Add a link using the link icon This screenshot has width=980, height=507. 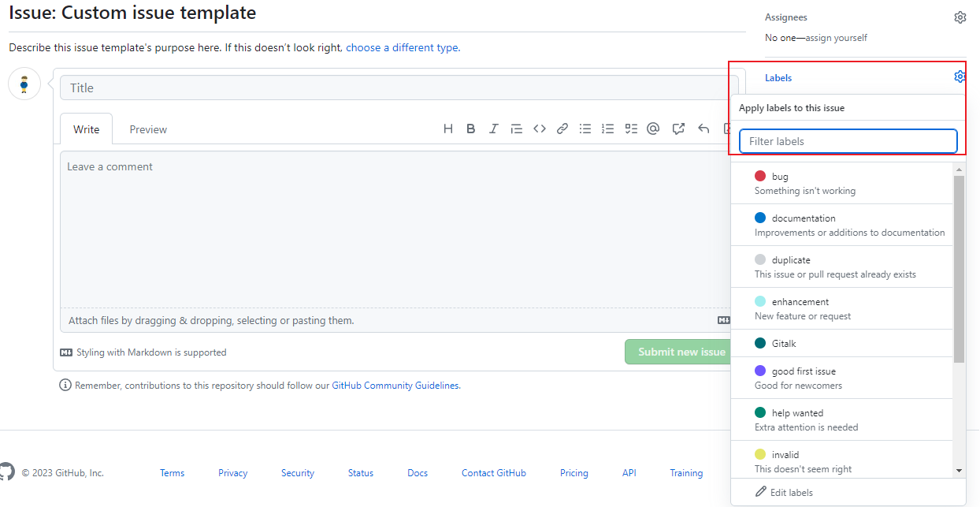[x=562, y=129]
